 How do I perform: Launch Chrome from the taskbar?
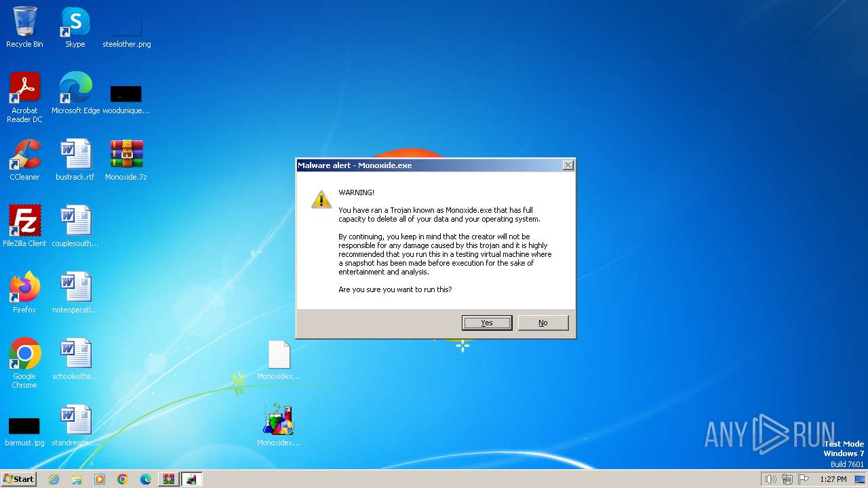tap(123, 479)
